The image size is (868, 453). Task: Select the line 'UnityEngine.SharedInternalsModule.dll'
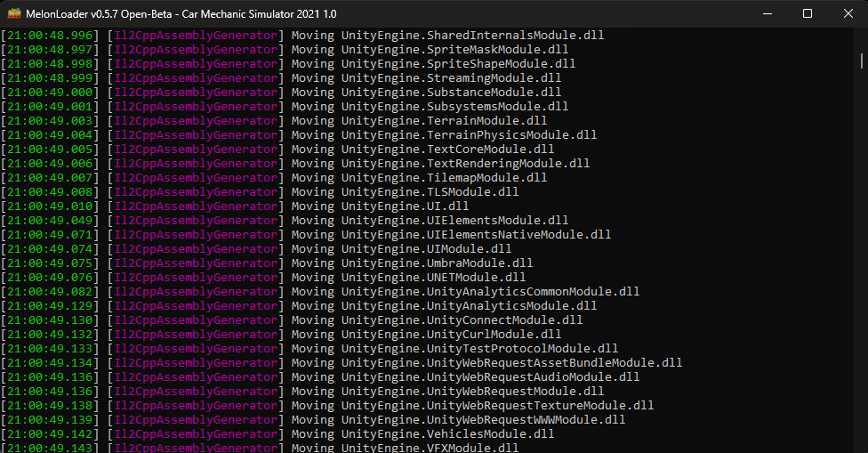(x=472, y=36)
